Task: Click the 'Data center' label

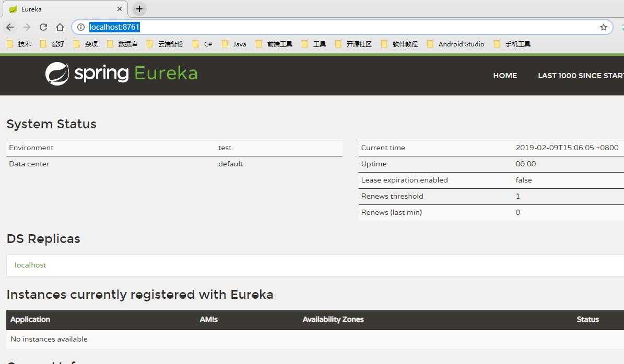Action: click(29, 164)
